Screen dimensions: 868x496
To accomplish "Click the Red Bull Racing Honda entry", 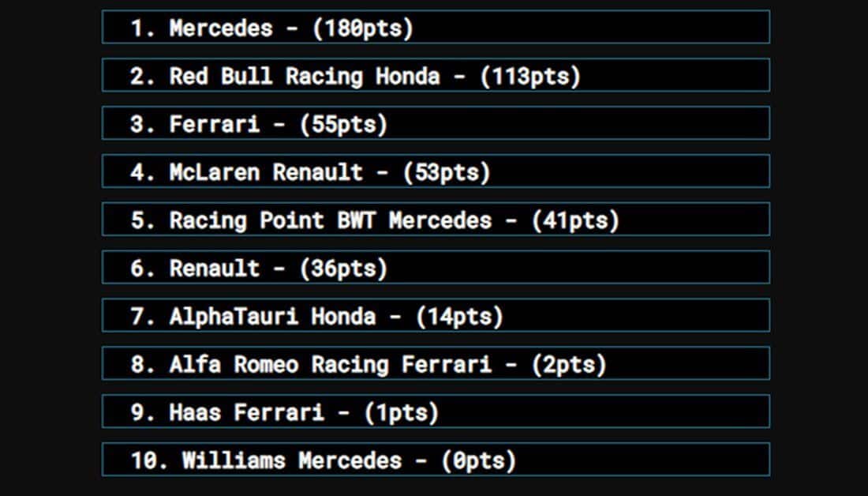I will click(436, 75).
